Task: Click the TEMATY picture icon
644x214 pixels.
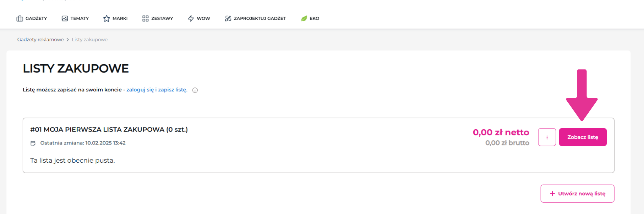Action: click(x=65, y=18)
